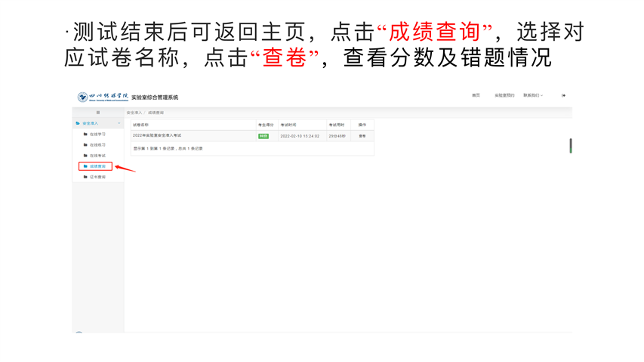Click the folder icon beside 在线学习
Screen dimensions: 644x362
pyautogui.click(x=85, y=135)
